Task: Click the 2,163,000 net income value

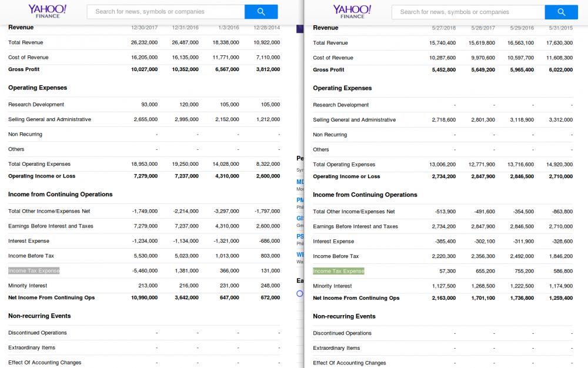Action: (444, 298)
